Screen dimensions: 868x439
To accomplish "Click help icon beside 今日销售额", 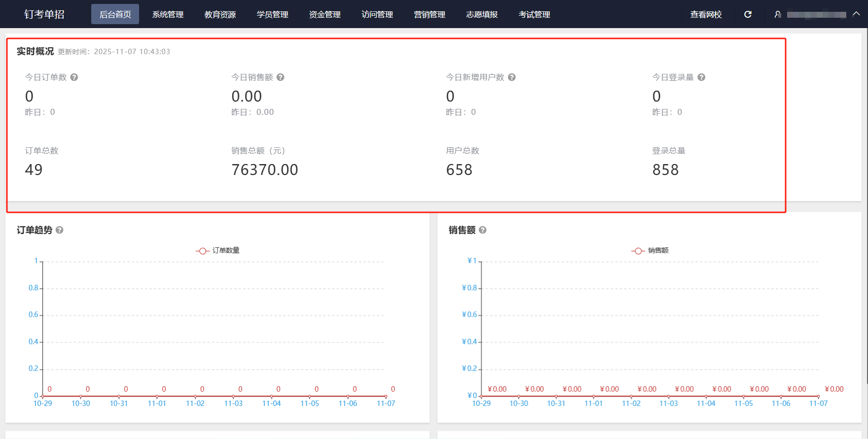I will (280, 77).
